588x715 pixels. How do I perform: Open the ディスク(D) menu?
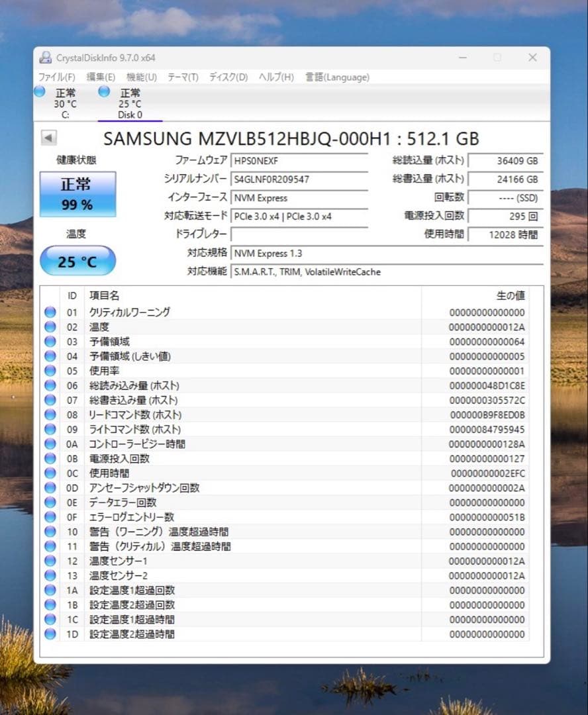[x=228, y=77]
